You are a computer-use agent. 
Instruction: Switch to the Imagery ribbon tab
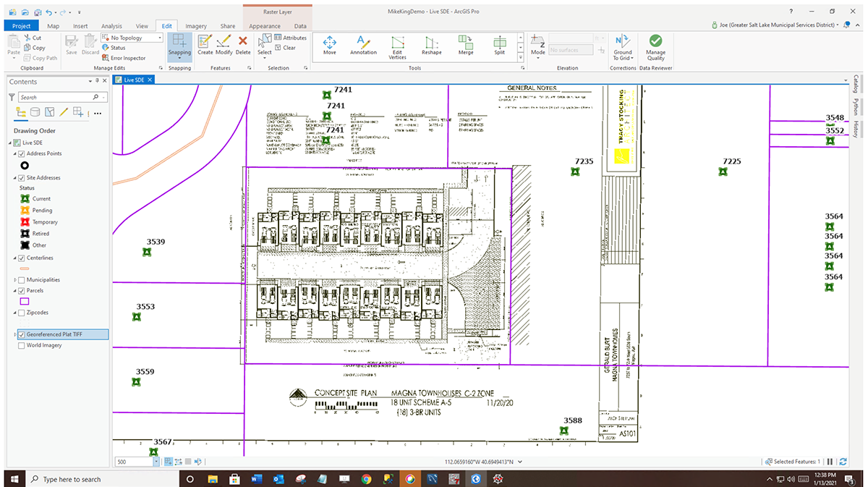pyautogui.click(x=196, y=26)
